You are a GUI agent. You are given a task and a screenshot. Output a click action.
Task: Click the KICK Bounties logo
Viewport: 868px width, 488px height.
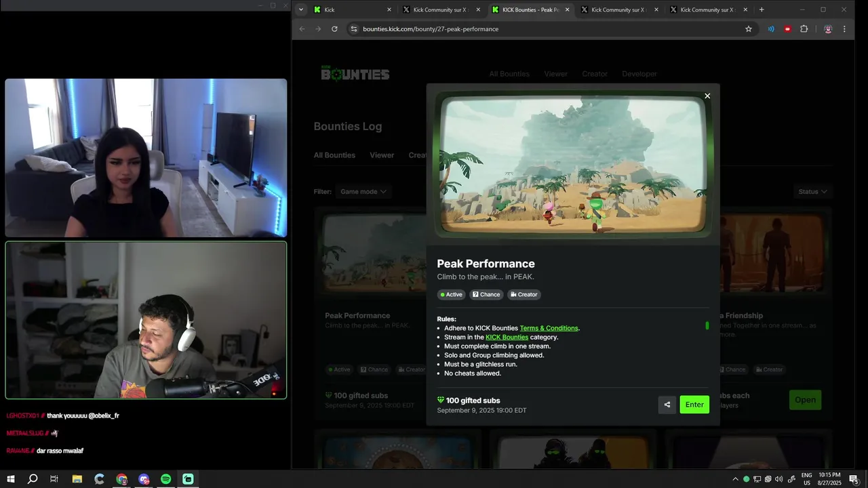coord(355,73)
